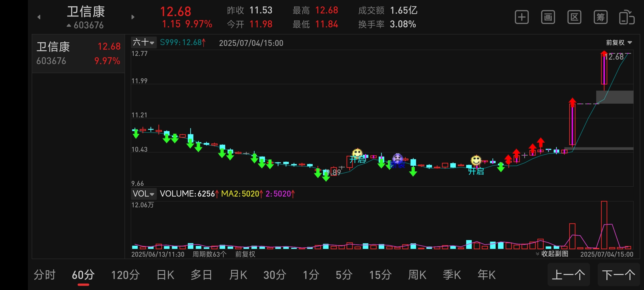Tap the VOLUME:6256 readout
Image resolution: width=644 pixels, height=290 pixels.
coord(189,194)
